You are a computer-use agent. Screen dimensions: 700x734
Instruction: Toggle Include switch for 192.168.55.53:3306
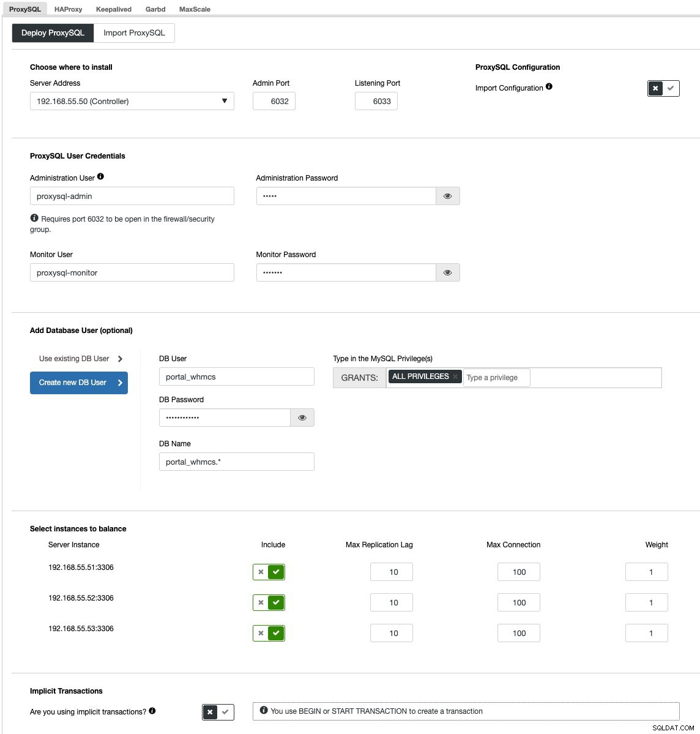click(x=269, y=633)
